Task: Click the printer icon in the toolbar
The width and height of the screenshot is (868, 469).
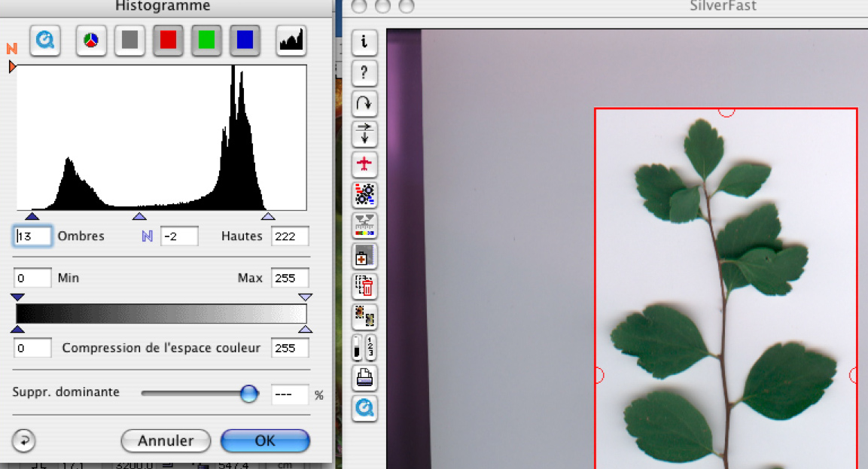Action: coord(364,378)
